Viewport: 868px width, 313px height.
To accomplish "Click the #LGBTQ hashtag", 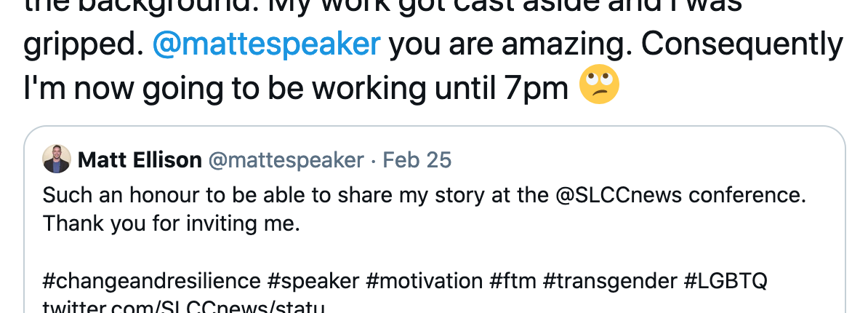I will pyautogui.click(x=726, y=281).
